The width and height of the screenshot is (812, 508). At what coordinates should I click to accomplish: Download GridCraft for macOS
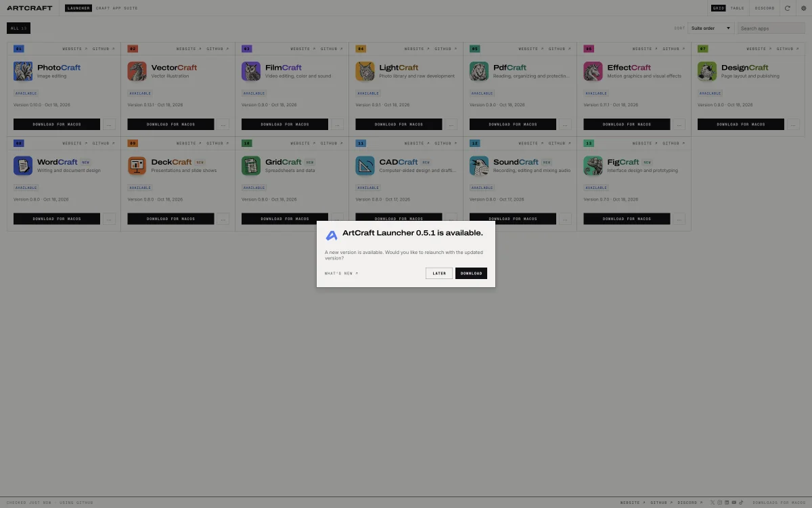pyautogui.click(x=285, y=219)
